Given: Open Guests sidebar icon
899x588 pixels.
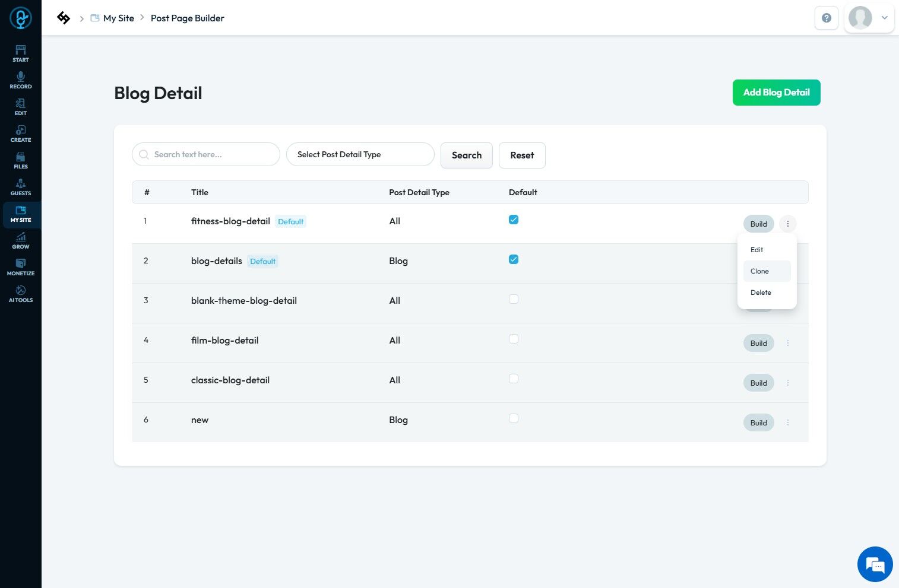Looking at the screenshot, I should [x=21, y=187].
